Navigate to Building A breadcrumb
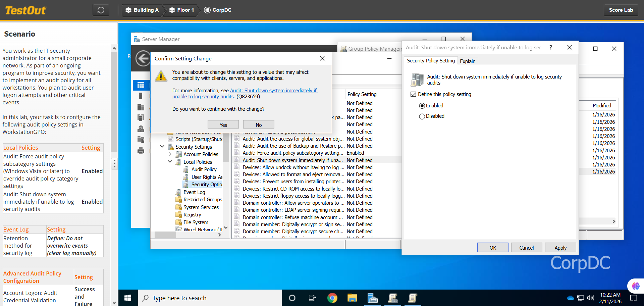Viewport: 644px width, 306px height. pos(142,10)
